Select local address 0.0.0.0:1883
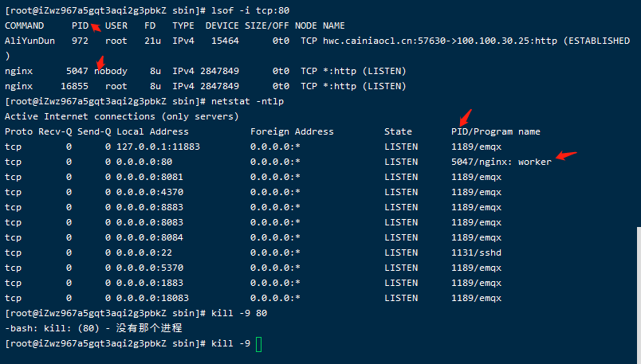641x364 pixels. click(x=150, y=283)
